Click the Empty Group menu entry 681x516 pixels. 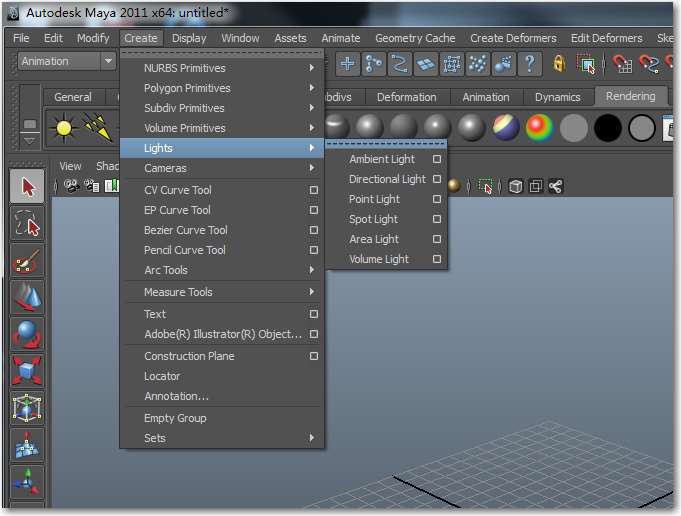tap(175, 418)
